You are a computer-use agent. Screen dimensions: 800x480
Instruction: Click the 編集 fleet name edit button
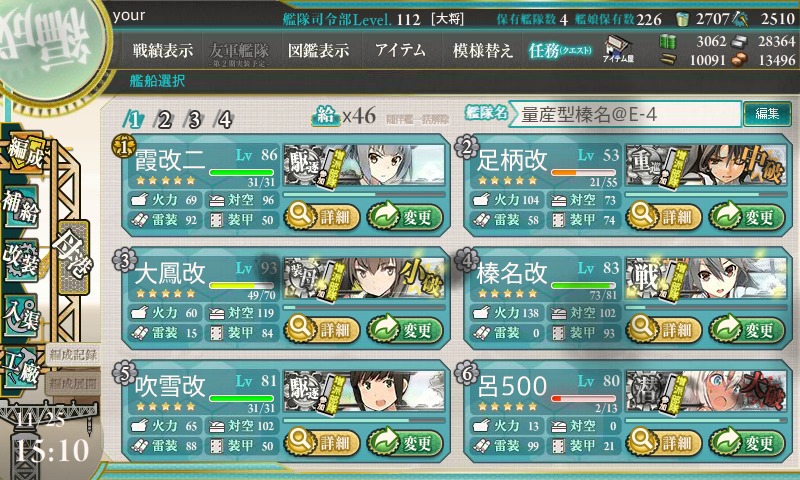(x=767, y=113)
